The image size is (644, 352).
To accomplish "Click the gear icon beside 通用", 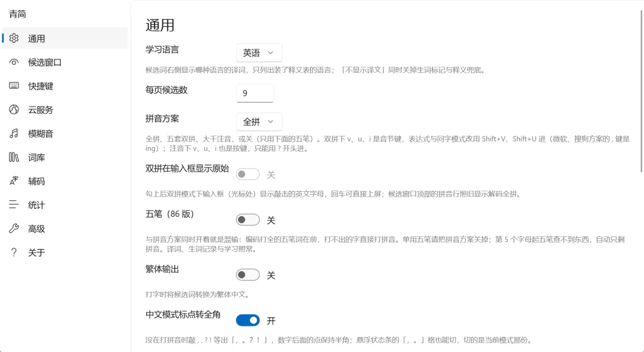I will click(x=14, y=38).
